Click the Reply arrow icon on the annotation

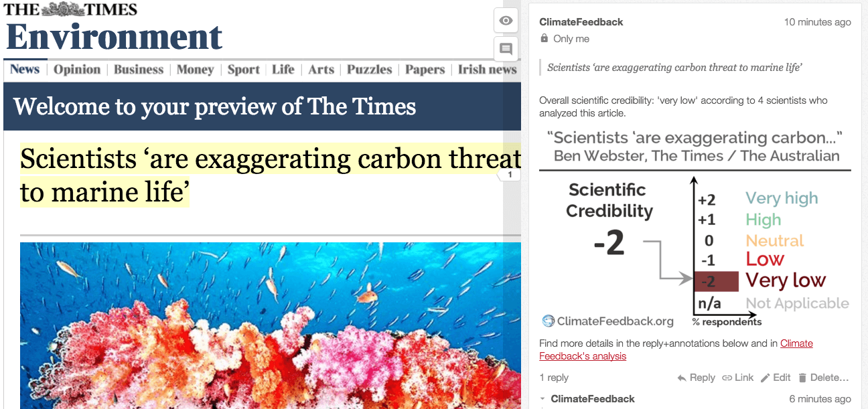682,378
